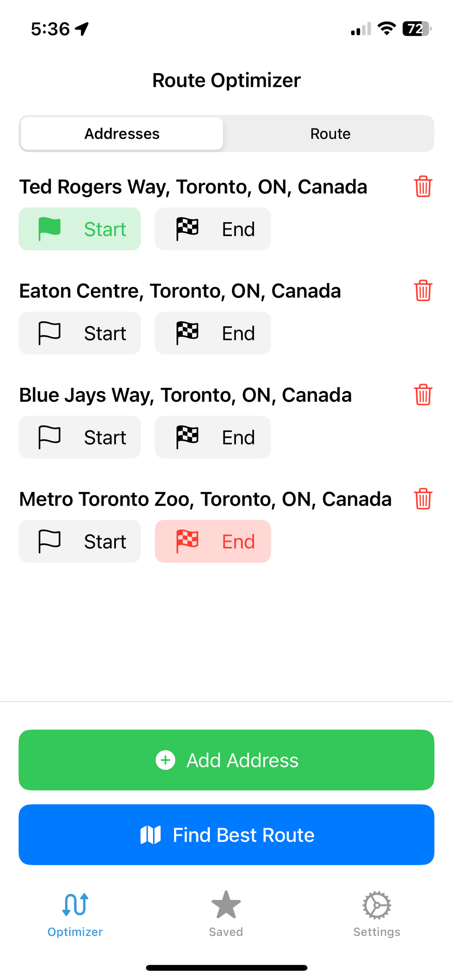Image resolution: width=453 pixels, height=980 pixels.
Task: Select the Addresses segment
Action: tap(122, 134)
